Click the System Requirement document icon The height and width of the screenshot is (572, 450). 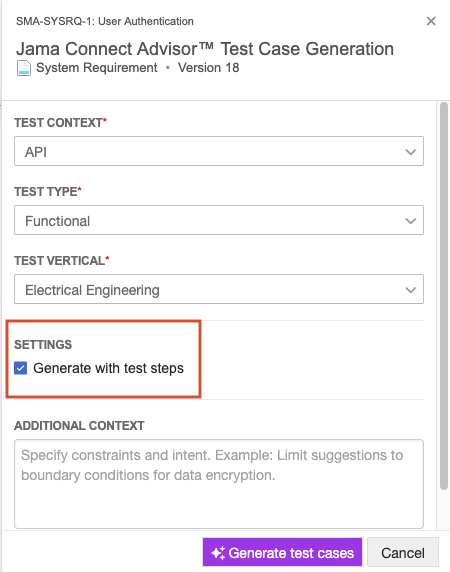pos(24,68)
